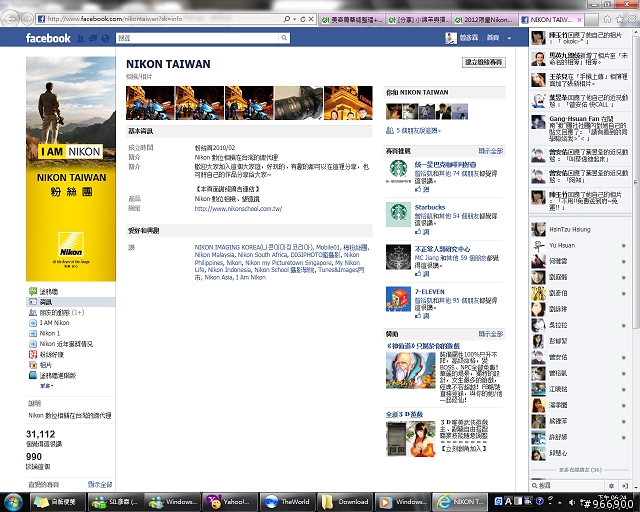
Task: Select the highlighted 資訊 sidebar item
Action: 71,302
